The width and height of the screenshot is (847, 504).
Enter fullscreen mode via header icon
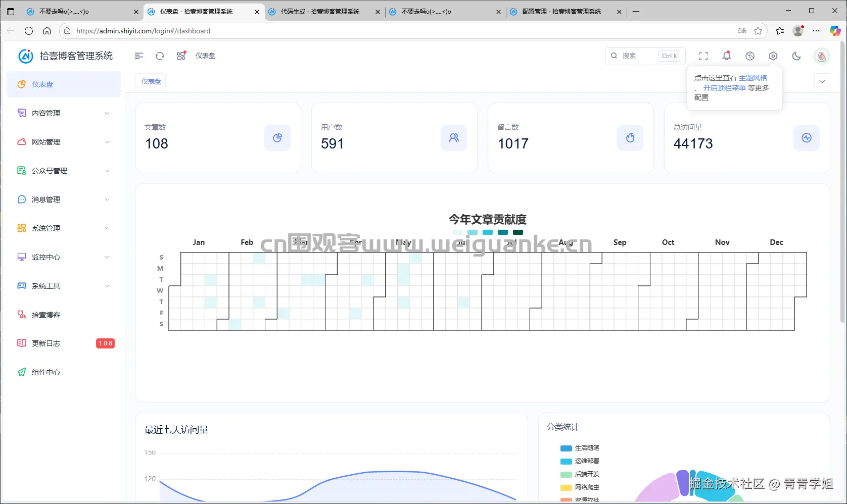(703, 56)
